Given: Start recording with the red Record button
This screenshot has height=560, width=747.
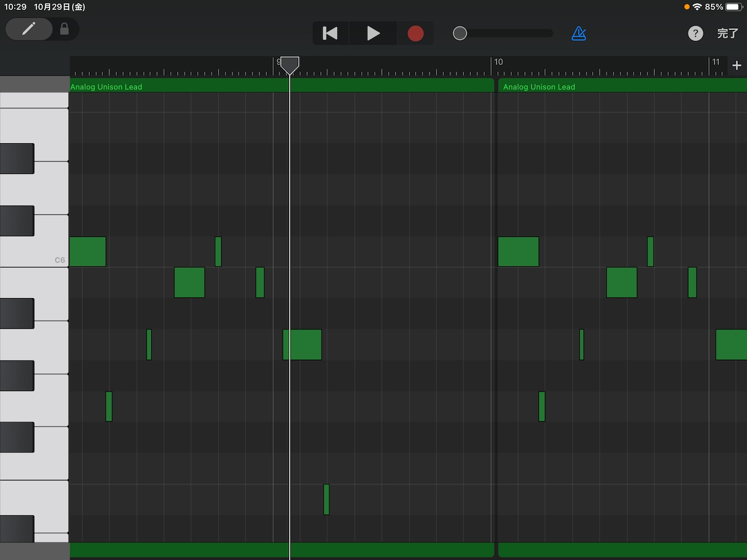Looking at the screenshot, I should click(x=416, y=33).
